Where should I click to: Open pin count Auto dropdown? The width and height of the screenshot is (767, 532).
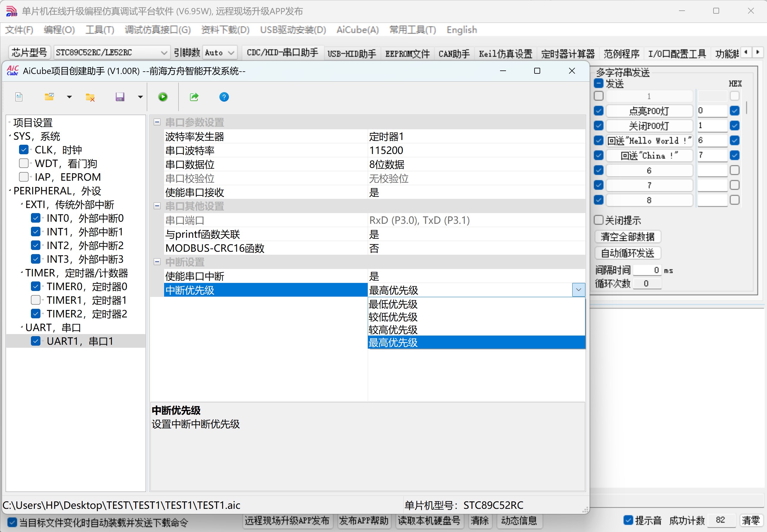pos(220,53)
